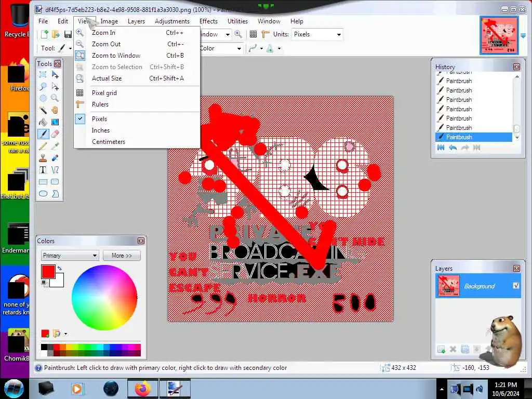Screen dimensions: 532x399
Task: Open the Units dropdown showing Pixels
Action: [317, 34]
